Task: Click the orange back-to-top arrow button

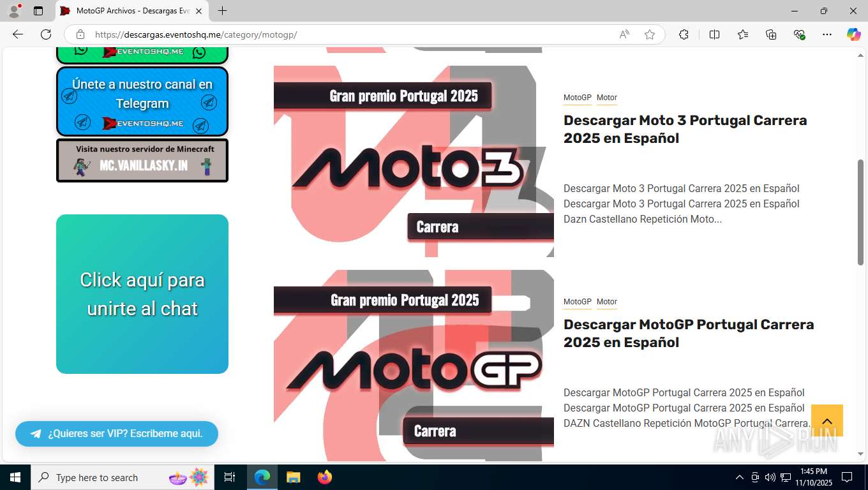Action: (827, 420)
